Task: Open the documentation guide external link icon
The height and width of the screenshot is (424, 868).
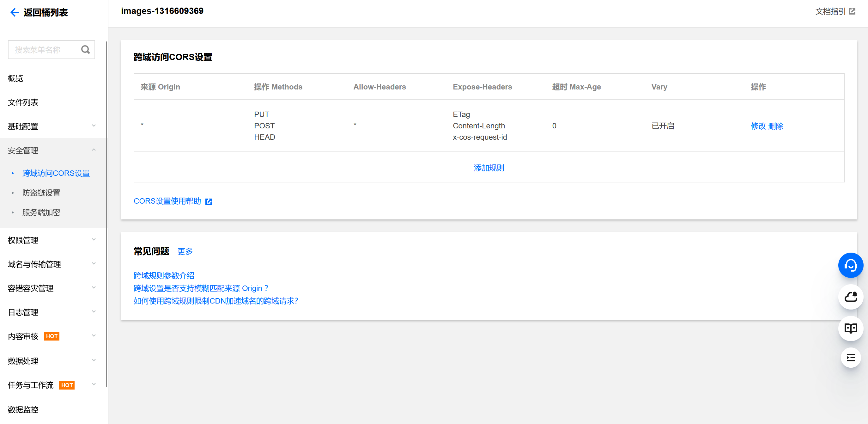Action: pyautogui.click(x=852, y=11)
